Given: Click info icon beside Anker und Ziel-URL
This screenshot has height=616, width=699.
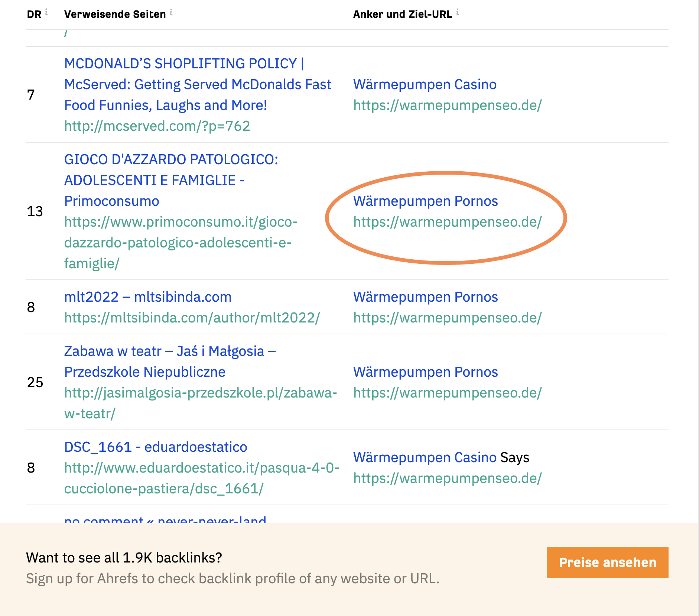Looking at the screenshot, I should click(458, 12).
